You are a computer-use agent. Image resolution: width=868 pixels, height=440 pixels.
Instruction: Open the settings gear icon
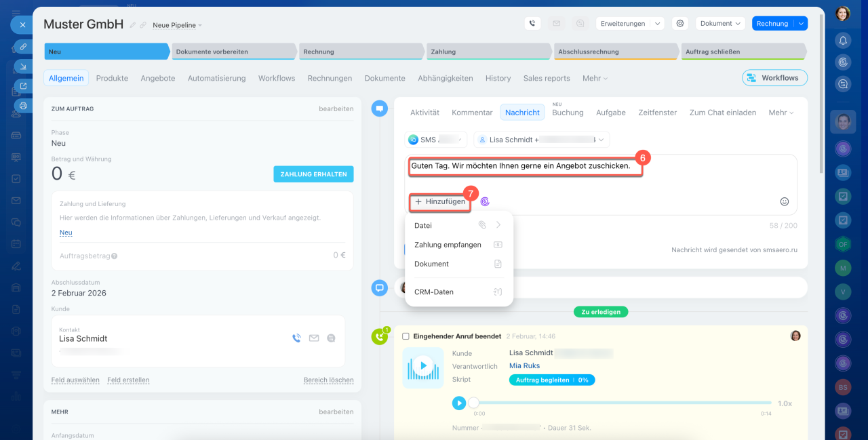tap(680, 23)
